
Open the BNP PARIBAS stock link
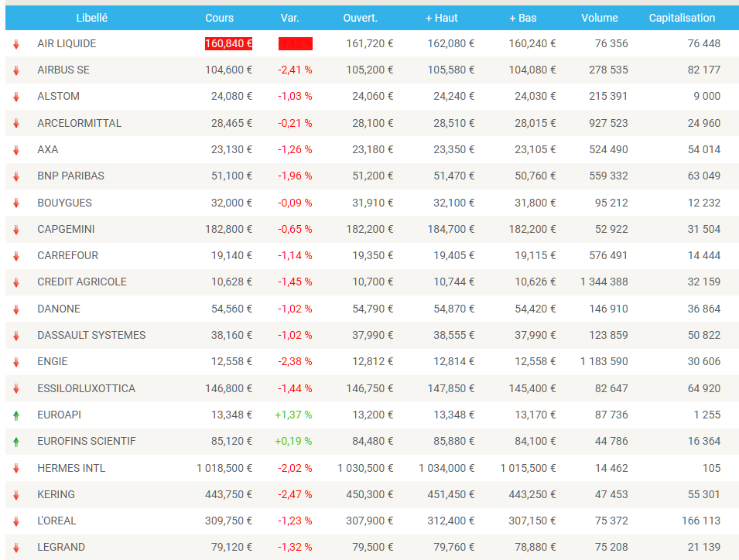(x=70, y=176)
